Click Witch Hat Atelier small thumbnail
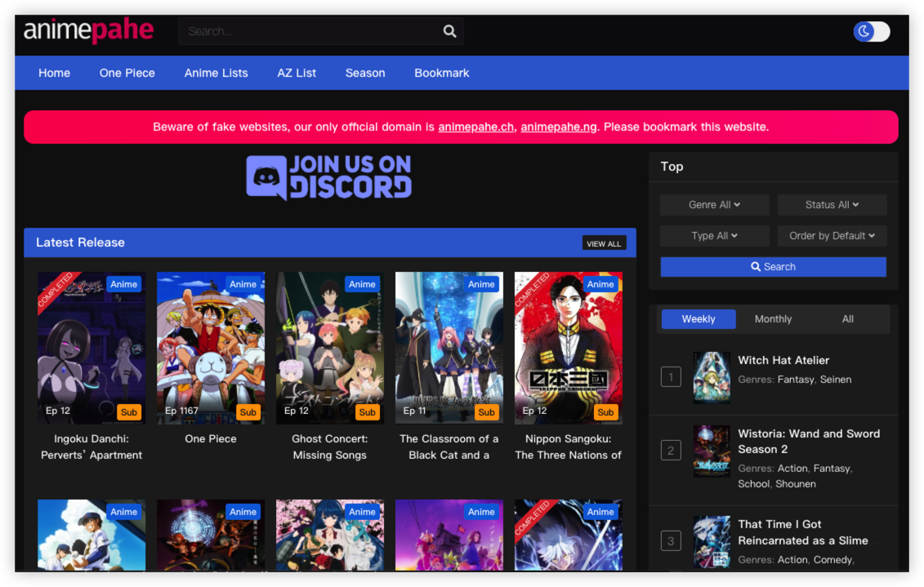The height and width of the screenshot is (587, 924). (712, 377)
